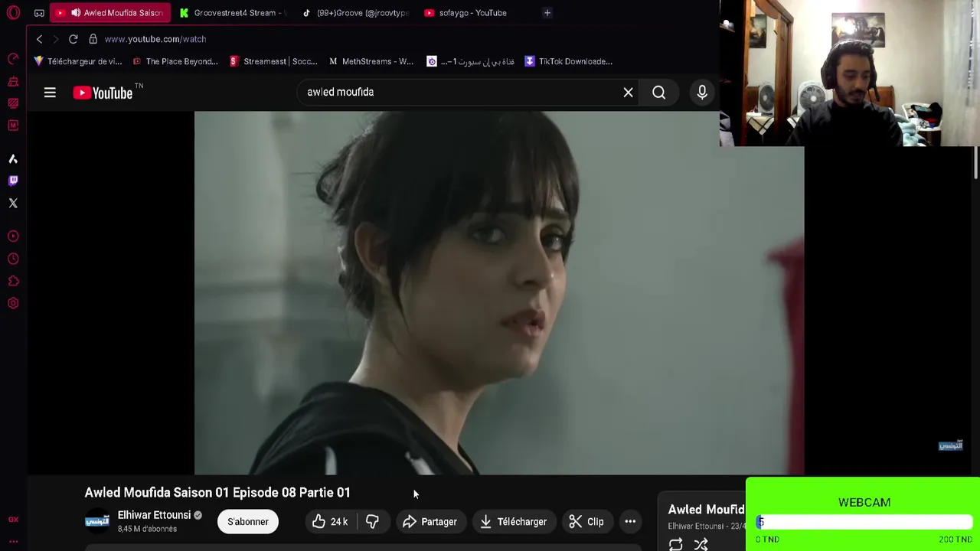Image resolution: width=980 pixels, height=551 pixels.
Task: Click the WEBCAM donation progress bar
Action: click(x=864, y=522)
